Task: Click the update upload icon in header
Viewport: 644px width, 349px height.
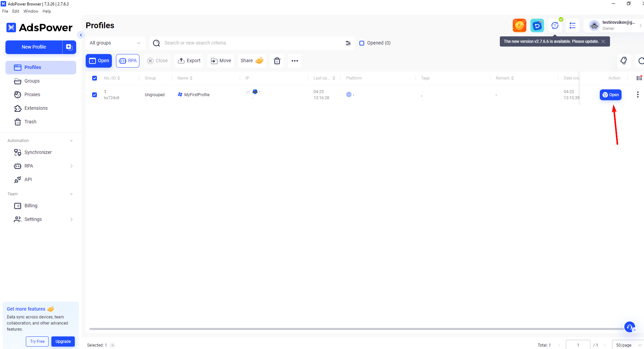Action: point(555,25)
